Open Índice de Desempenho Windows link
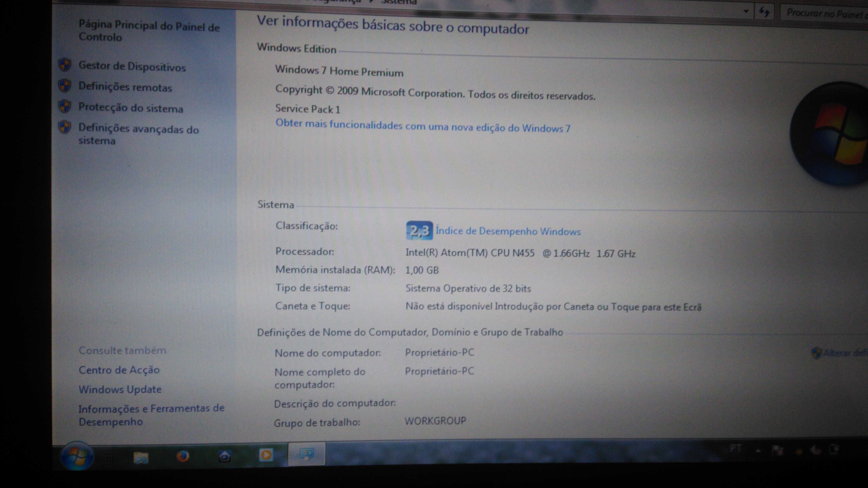This screenshot has width=868, height=488. [508, 231]
